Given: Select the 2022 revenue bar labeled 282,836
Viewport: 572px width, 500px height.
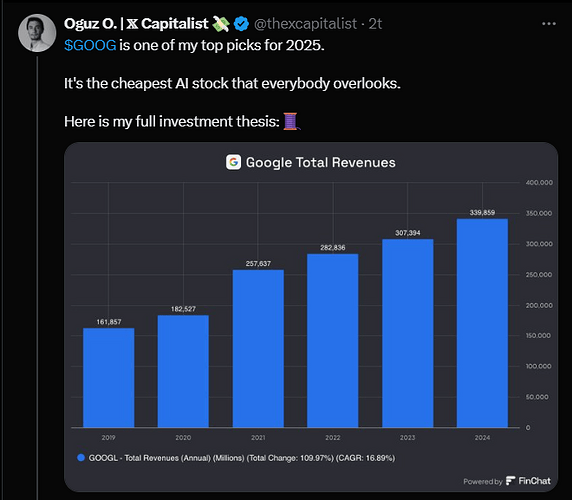Looking at the screenshot, I should (x=333, y=340).
